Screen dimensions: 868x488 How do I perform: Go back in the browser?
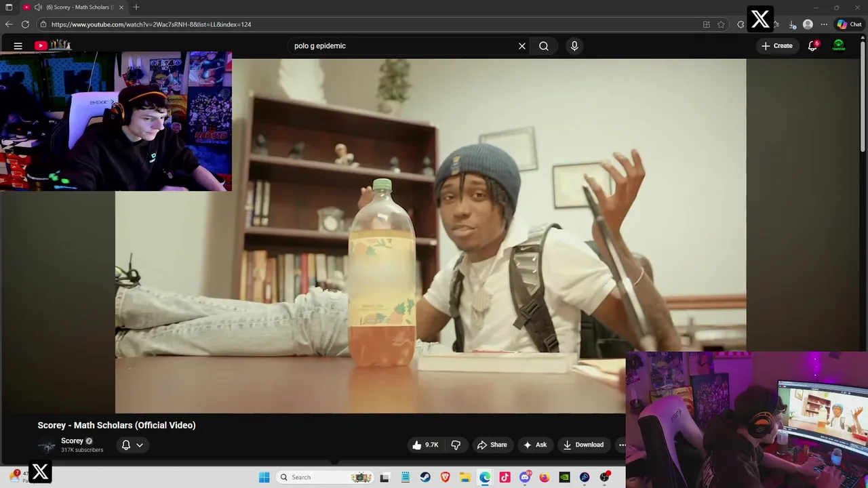click(x=9, y=24)
